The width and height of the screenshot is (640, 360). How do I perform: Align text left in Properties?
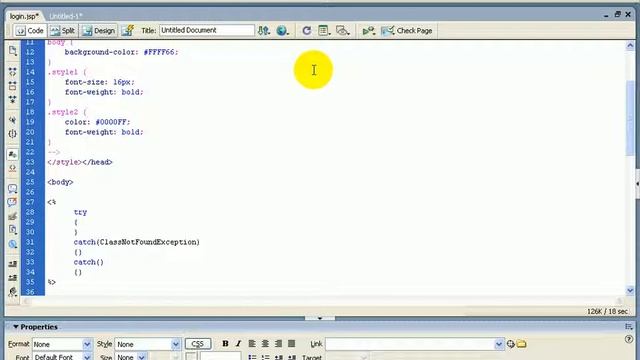pyautogui.click(x=252, y=344)
